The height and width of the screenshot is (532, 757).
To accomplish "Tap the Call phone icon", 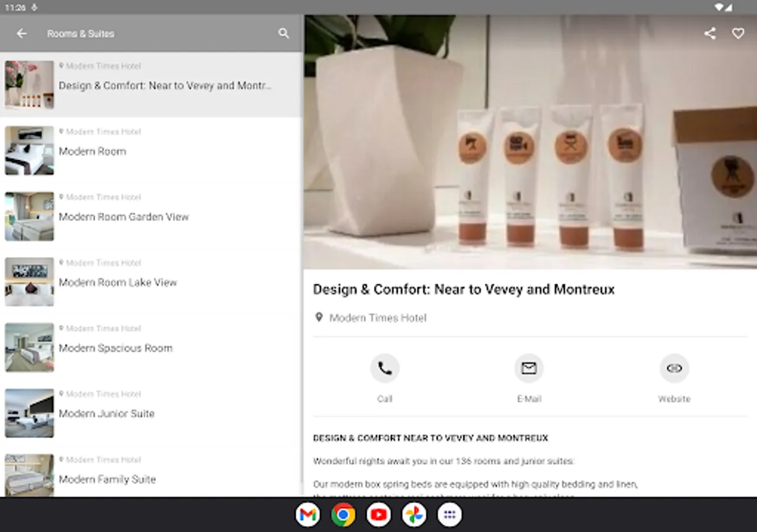I will (x=385, y=368).
